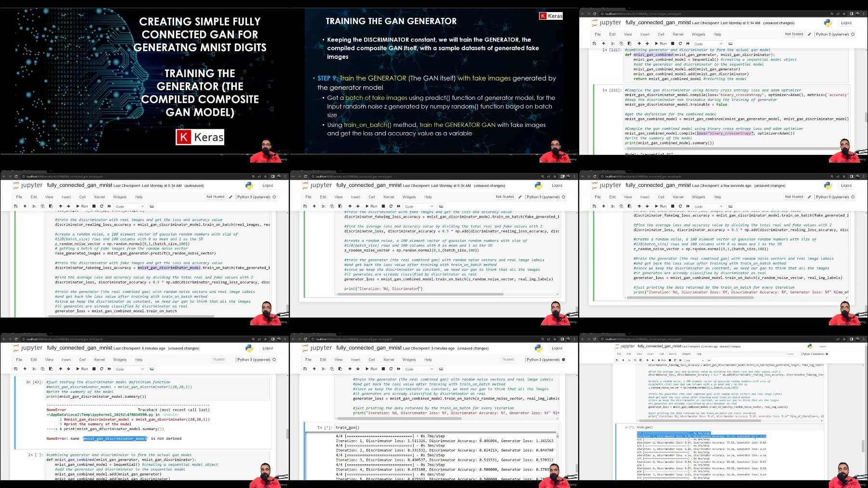
Task: Restart kernel icon in 'a few seconds ago' notebook
Action: pyautogui.click(x=680, y=206)
